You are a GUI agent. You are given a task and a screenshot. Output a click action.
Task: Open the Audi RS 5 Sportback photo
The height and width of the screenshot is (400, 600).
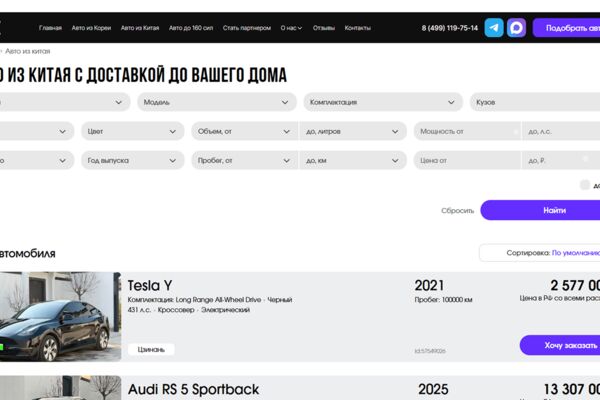pos(59,388)
